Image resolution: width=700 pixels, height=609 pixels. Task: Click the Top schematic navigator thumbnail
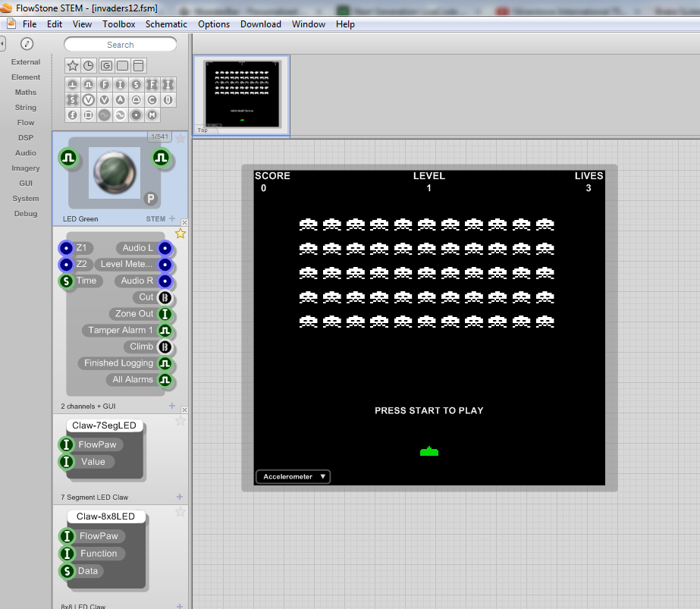tap(241, 96)
